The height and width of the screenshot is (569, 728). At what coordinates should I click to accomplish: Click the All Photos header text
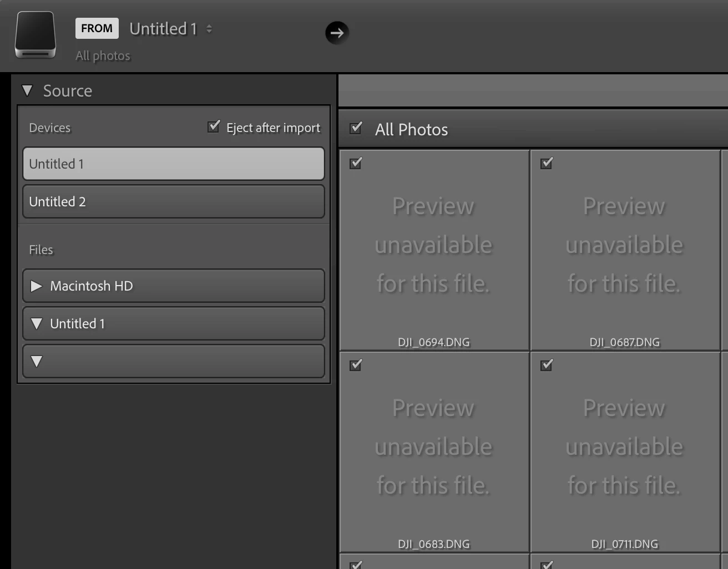point(412,130)
